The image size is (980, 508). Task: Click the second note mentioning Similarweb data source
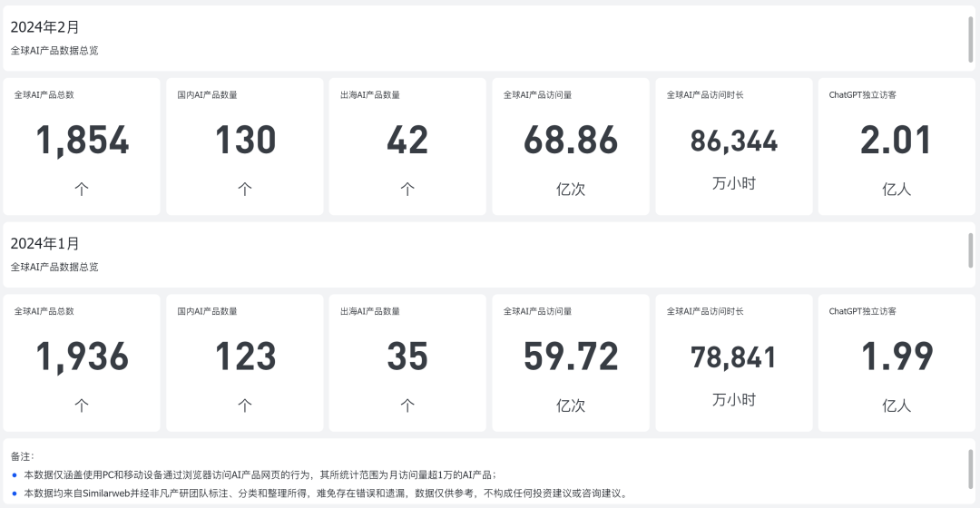tap(327, 493)
